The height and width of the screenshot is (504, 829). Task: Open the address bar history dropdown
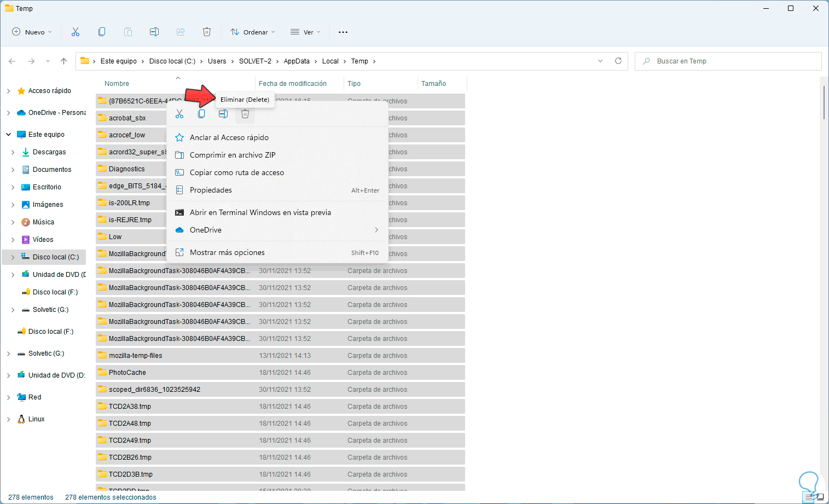[x=600, y=61]
